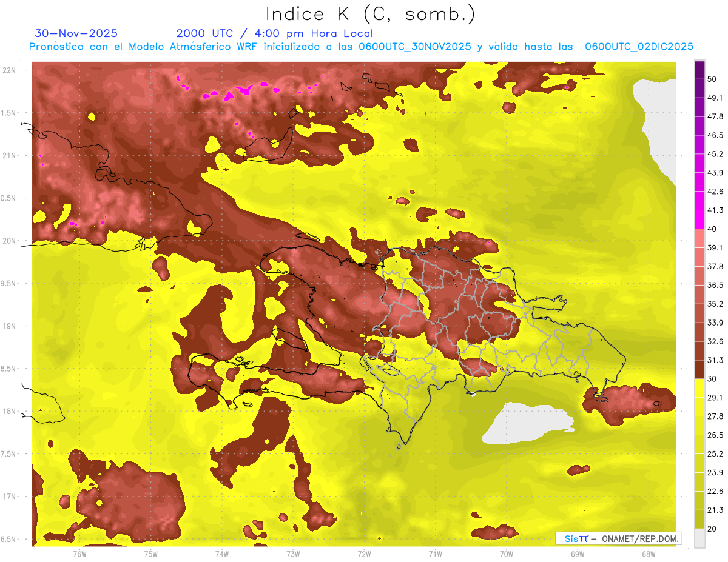Click the latitude label '22N'
The width and height of the screenshot is (728, 562).
pos(9,70)
